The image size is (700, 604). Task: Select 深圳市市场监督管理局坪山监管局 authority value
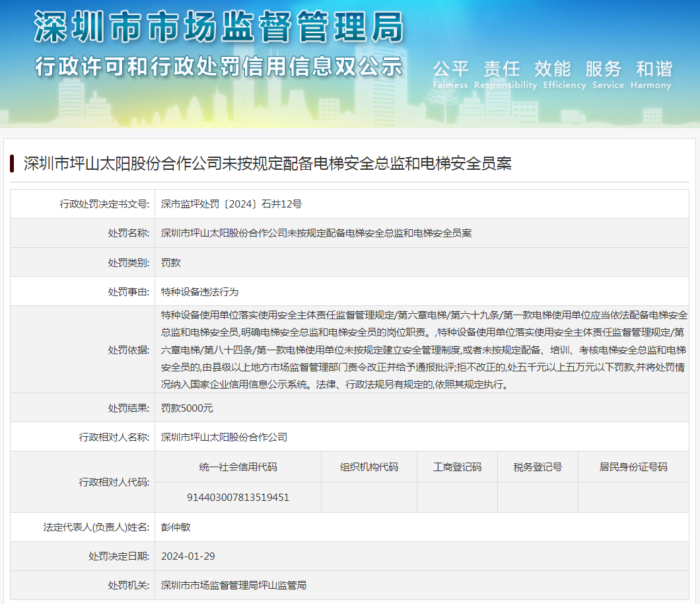click(234, 585)
